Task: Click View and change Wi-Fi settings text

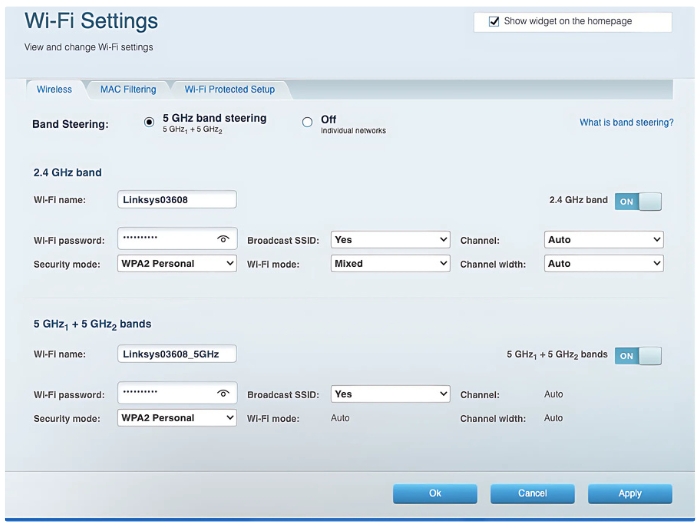Action: click(88, 47)
